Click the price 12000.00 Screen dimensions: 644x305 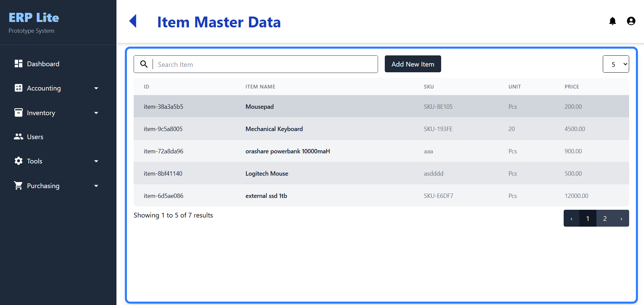coord(576,196)
